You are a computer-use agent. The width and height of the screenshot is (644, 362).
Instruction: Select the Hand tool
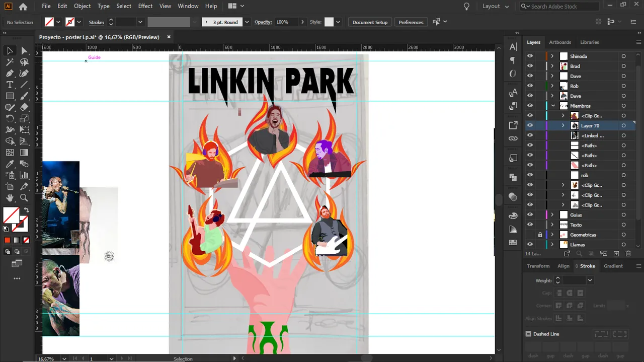(10, 198)
